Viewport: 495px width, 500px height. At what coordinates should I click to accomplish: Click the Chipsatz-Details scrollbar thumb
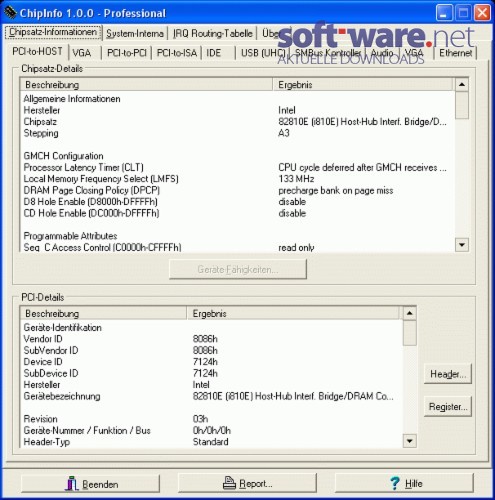[x=462, y=105]
